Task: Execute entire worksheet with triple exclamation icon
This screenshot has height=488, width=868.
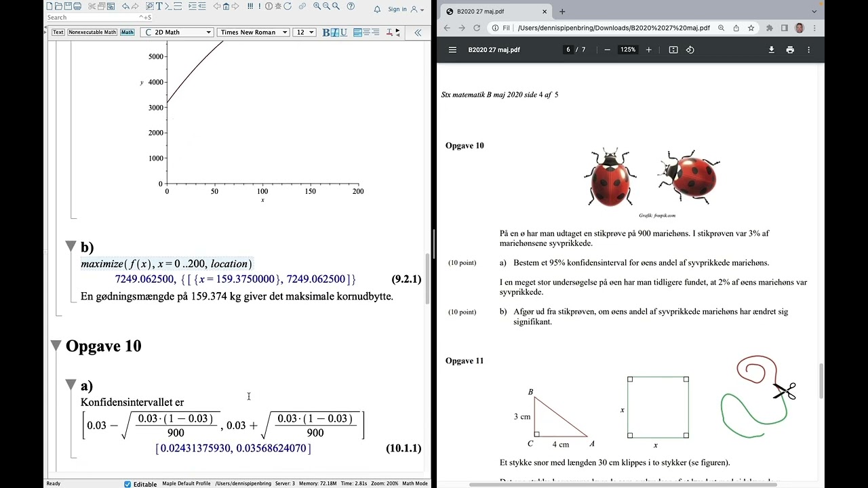Action: [x=250, y=6]
